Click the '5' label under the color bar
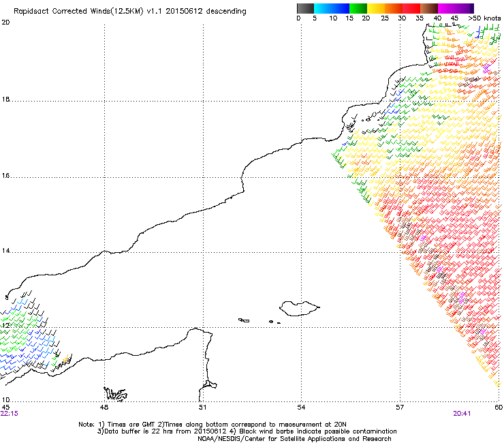This screenshot has width=504, height=443. (x=315, y=18)
